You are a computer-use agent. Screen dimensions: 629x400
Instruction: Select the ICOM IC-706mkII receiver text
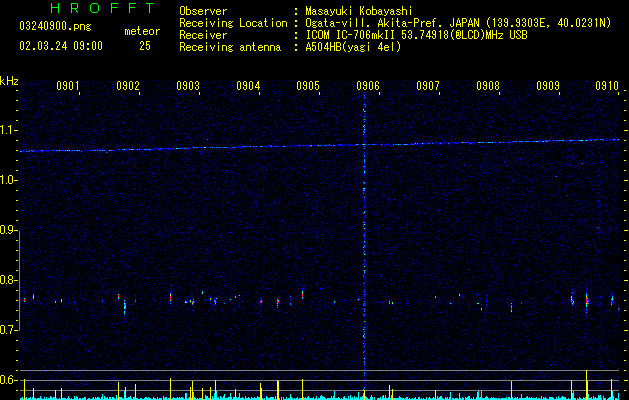[416, 35]
